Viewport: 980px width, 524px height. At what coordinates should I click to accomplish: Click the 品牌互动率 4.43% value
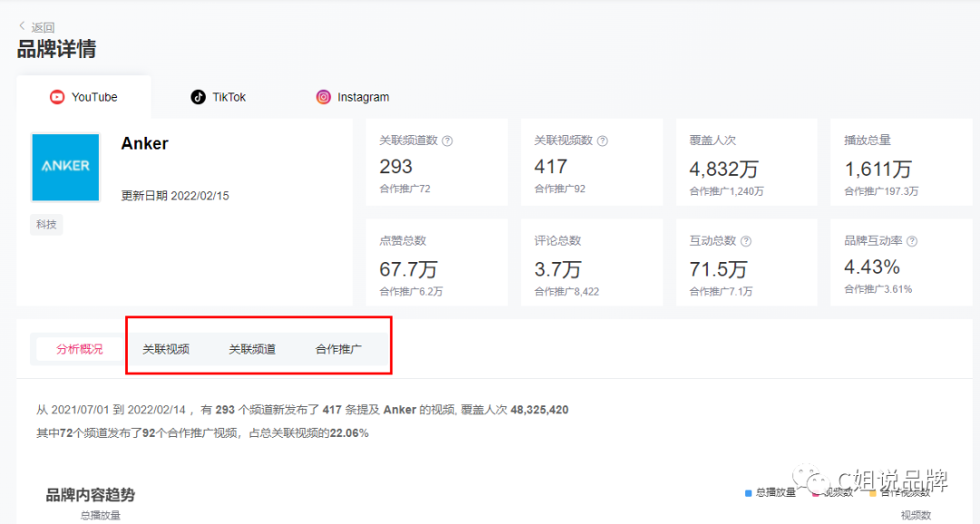[872, 267]
